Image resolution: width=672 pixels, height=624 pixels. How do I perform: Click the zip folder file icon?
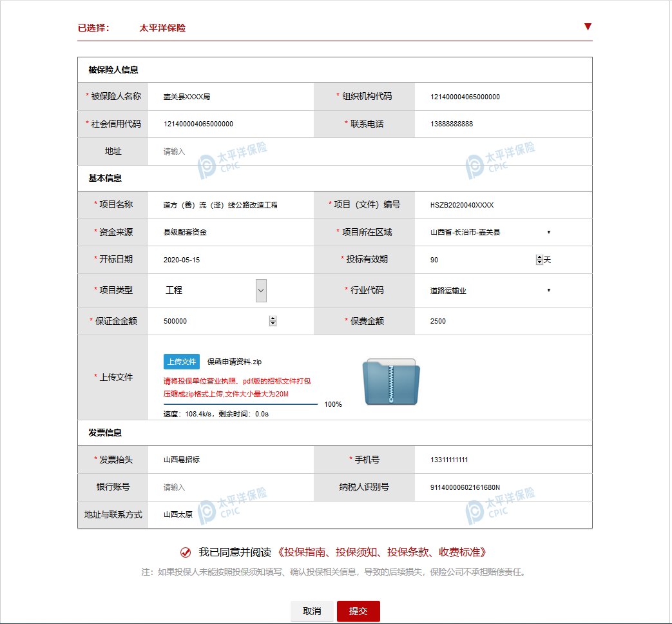click(x=391, y=382)
